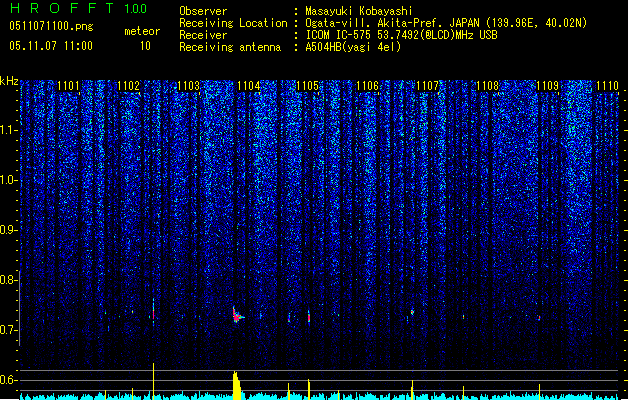Click the wide yellow power peak at 1104
The height and width of the screenshot is (400, 629).
237,385
